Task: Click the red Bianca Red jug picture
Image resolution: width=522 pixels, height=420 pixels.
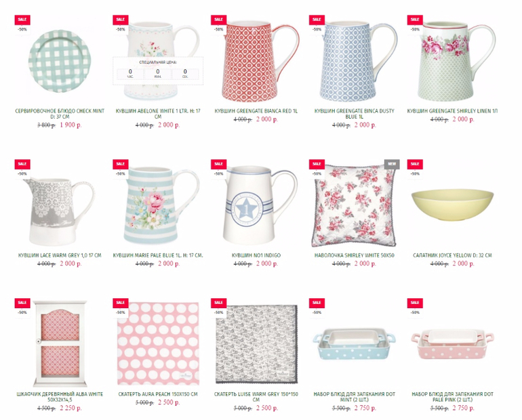Action: pyautogui.click(x=260, y=60)
